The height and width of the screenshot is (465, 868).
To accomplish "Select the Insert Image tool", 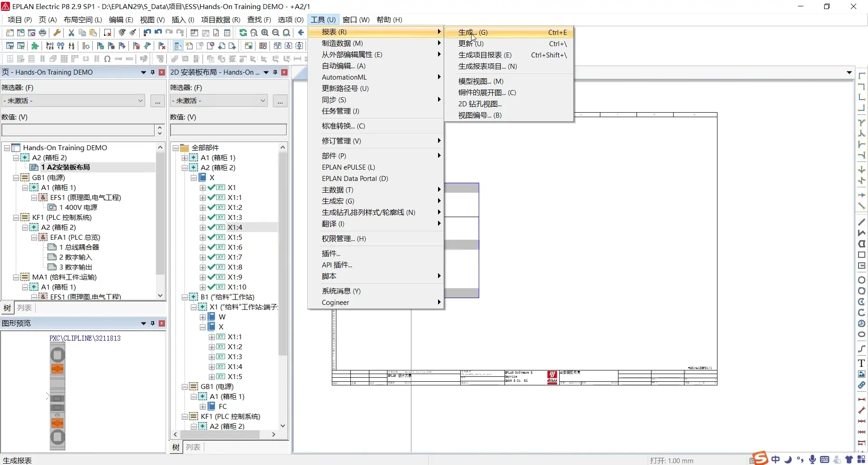I will coord(862,374).
